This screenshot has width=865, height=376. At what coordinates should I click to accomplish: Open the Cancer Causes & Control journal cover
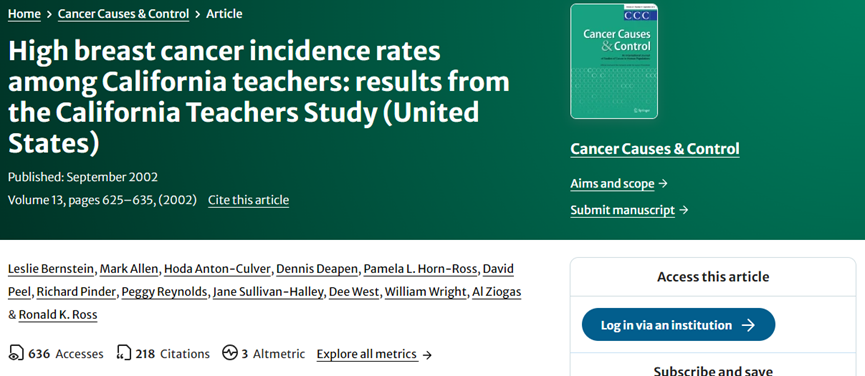(614, 61)
